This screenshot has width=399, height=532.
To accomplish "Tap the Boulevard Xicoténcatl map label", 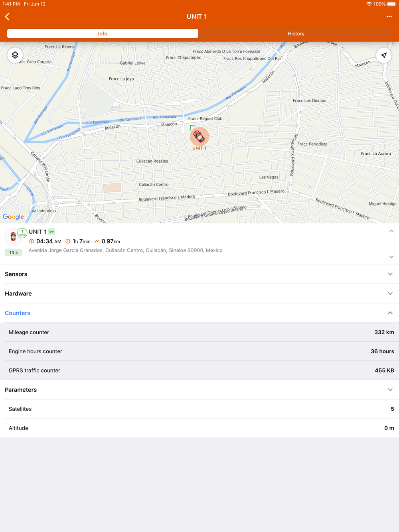I will [294, 155].
